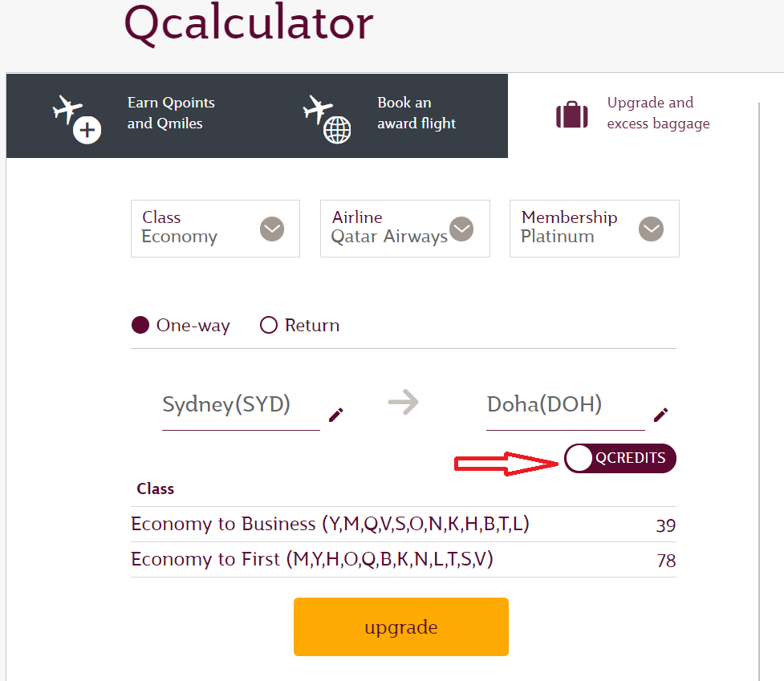
Task: Select the Economy to Business row
Action: pos(404,525)
